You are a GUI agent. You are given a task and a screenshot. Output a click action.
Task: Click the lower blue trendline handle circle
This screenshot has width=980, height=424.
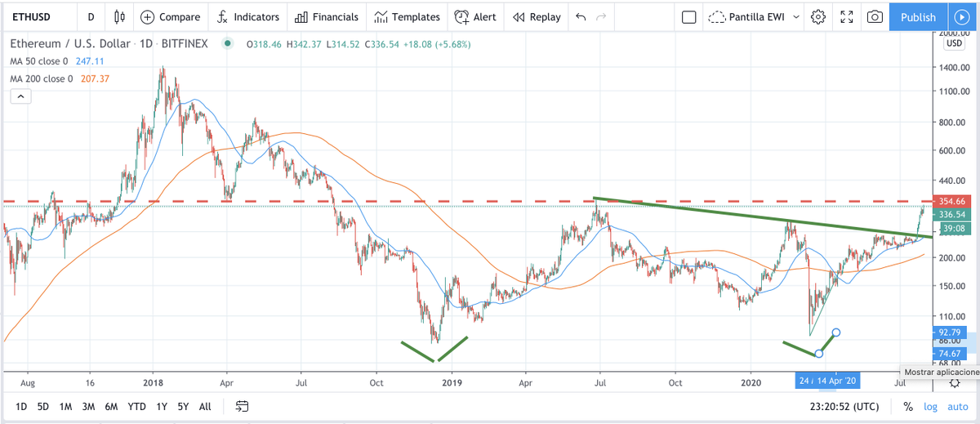(x=818, y=353)
